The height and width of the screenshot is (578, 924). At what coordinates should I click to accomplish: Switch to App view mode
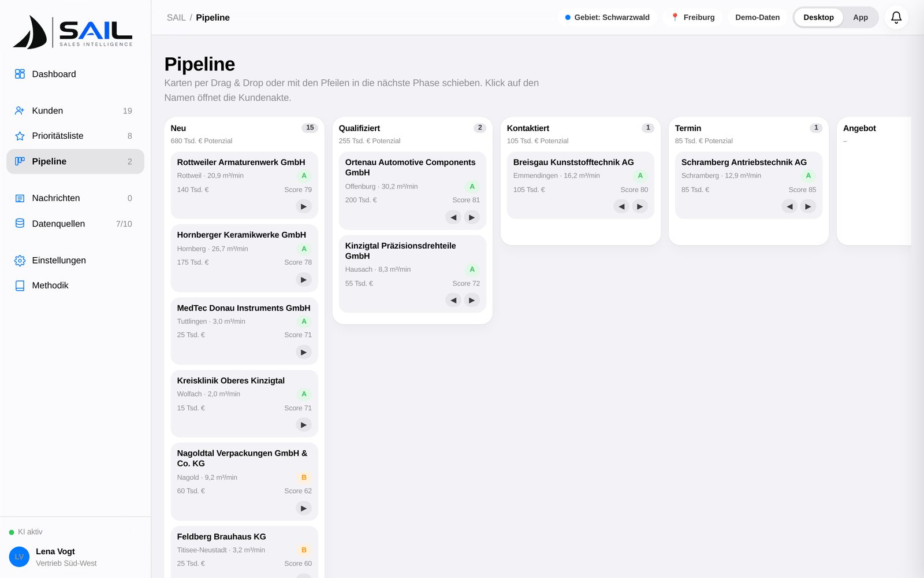point(860,17)
